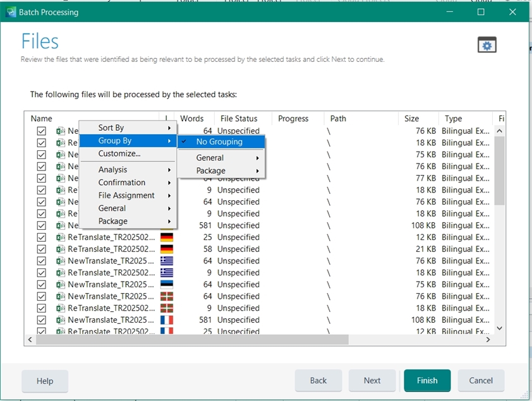532x401 pixels.
Task: Click the Greek flag for the 64-word file
Action: (167, 261)
